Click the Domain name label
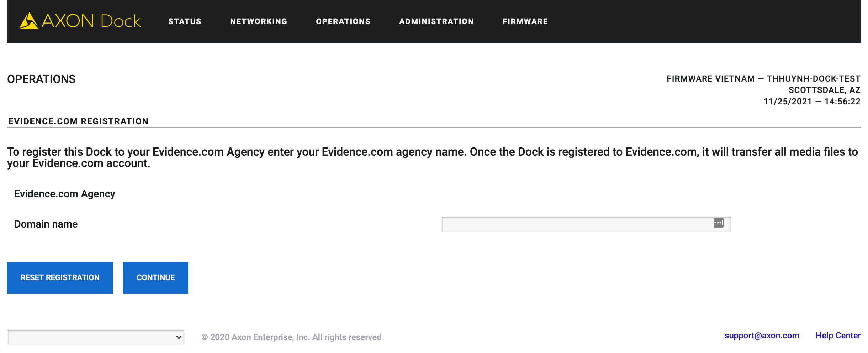This screenshot has height=353, width=868. click(46, 224)
